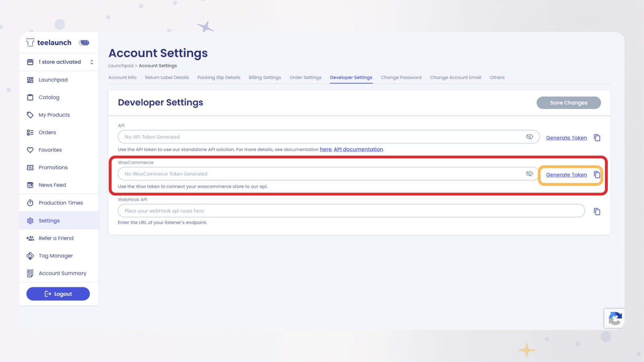Viewport: 644px width, 362px height.
Task: Switch to Account Info tab
Action: [122, 78]
